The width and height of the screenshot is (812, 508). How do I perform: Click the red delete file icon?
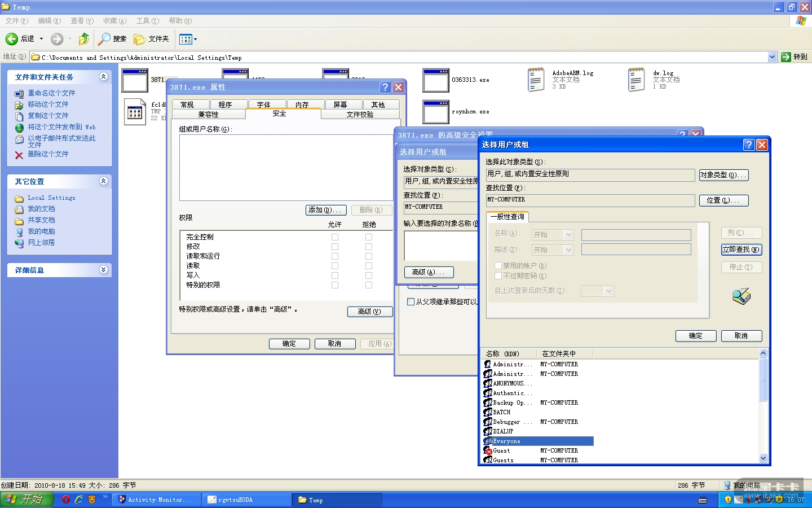[19, 155]
